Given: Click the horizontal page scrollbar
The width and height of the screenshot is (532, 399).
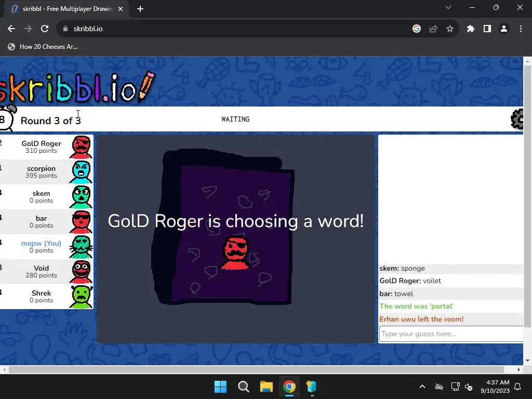Looking at the screenshot, I should pos(256,369).
